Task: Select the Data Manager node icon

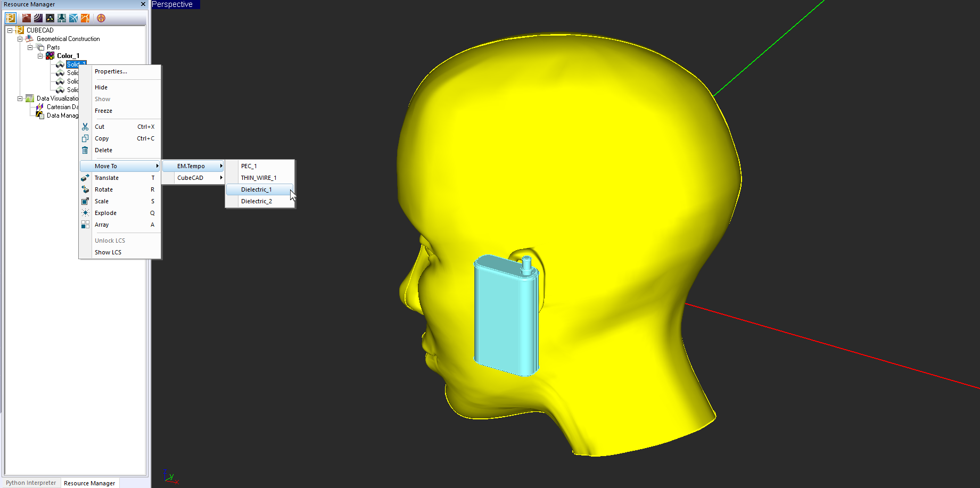Action: click(40, 115)
